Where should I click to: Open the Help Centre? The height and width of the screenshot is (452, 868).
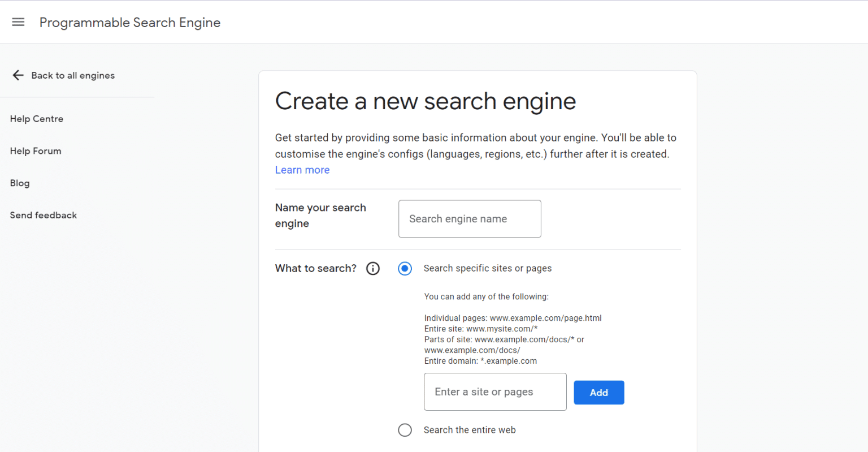pos(36,119)
